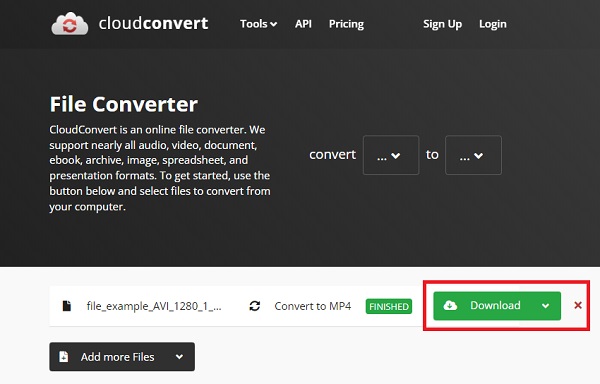Screen dimensions: 600x384
Task: Click the add file icon on Add more Files
Action: tap(64, 356)
